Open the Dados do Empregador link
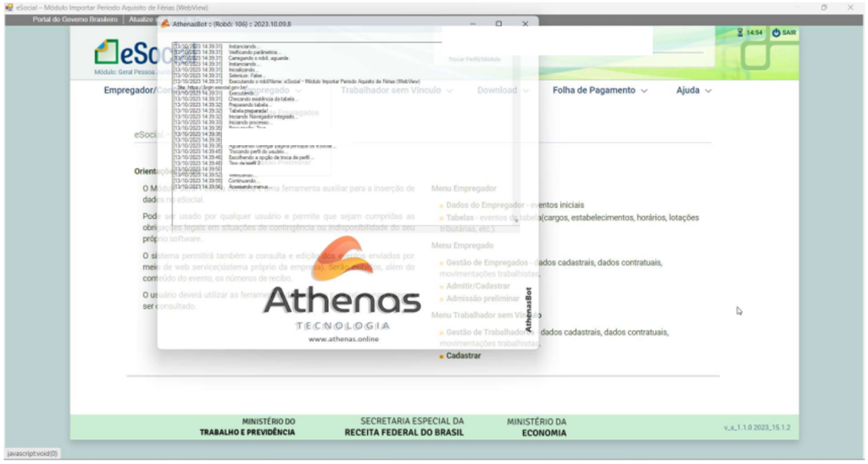 pyautogui.click(x=485, y=205)
